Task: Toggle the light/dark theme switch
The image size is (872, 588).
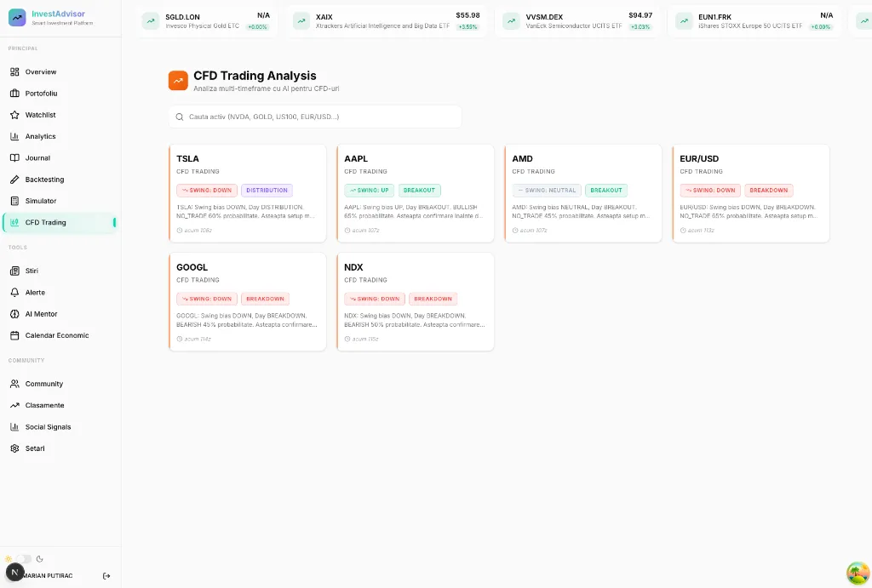Action: pos(24,558)
